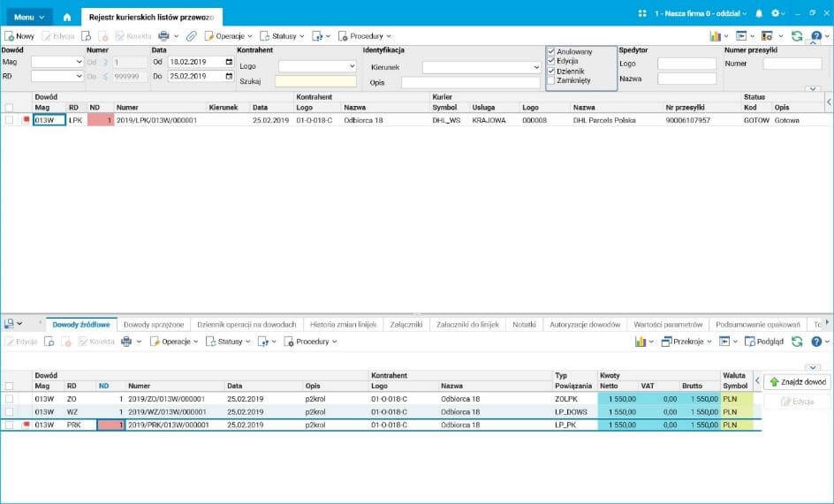This screenshot has height=504, width=834.
Task: Click print icon in bottom toolbar
Action: 126,342
